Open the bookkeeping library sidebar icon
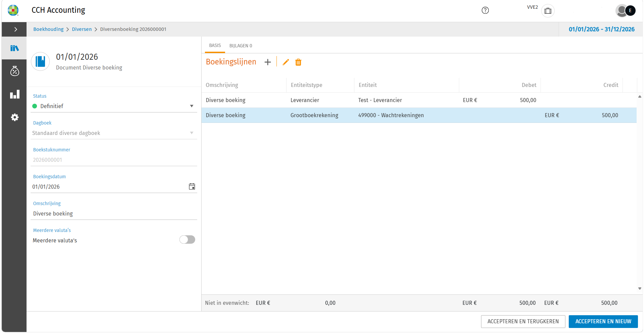644x333 pixels. click(x=14, y=48)
